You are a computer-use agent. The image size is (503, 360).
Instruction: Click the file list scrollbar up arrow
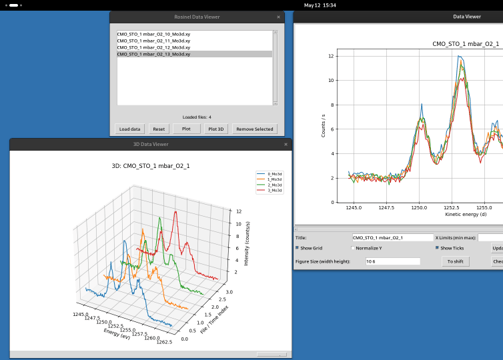[x=275, y=32]
